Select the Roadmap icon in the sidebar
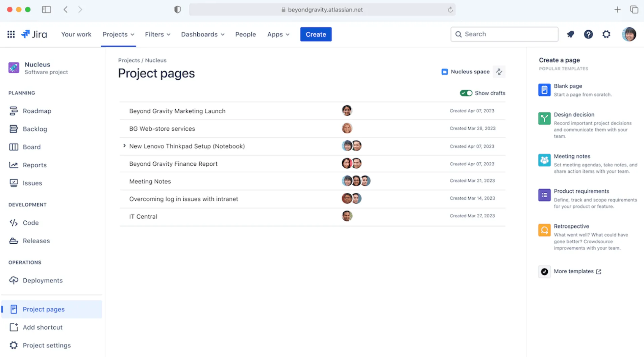This screenshot has height=357, width=644. [13, 111]
